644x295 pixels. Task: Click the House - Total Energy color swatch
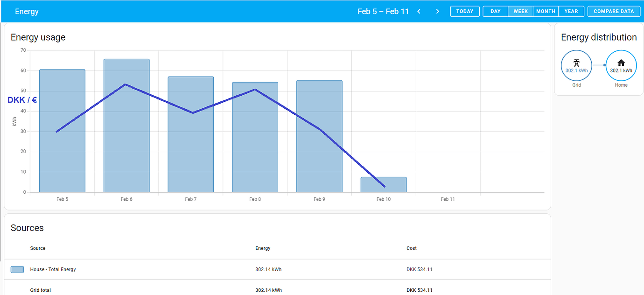(x=17, y=269)
